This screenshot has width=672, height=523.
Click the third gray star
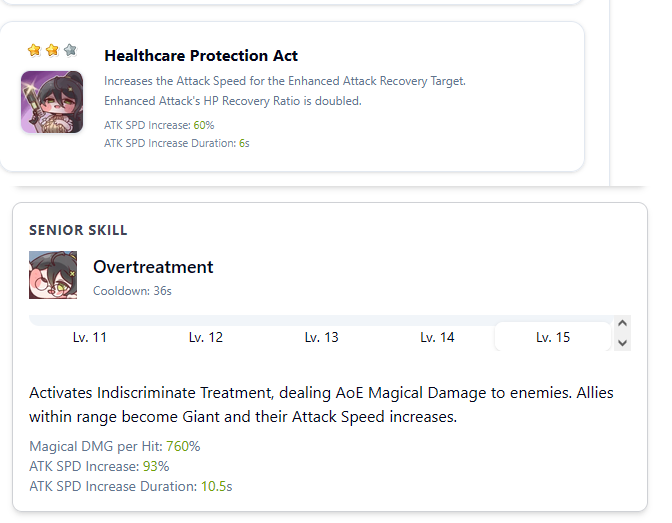[x=70, y=50]
